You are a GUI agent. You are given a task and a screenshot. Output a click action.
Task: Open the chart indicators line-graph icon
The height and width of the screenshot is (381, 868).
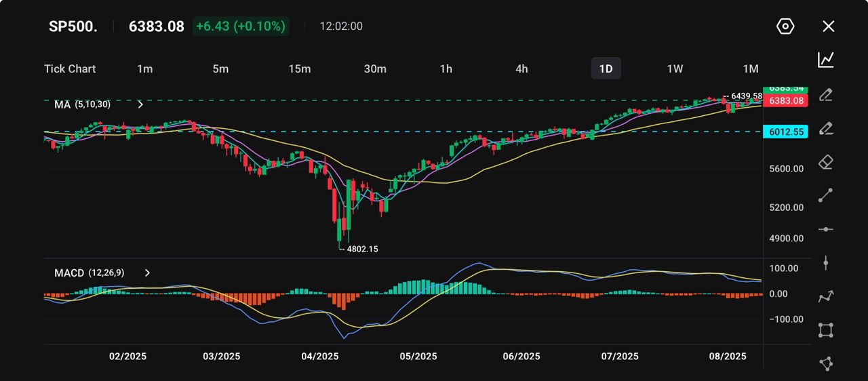coord(825,60)
